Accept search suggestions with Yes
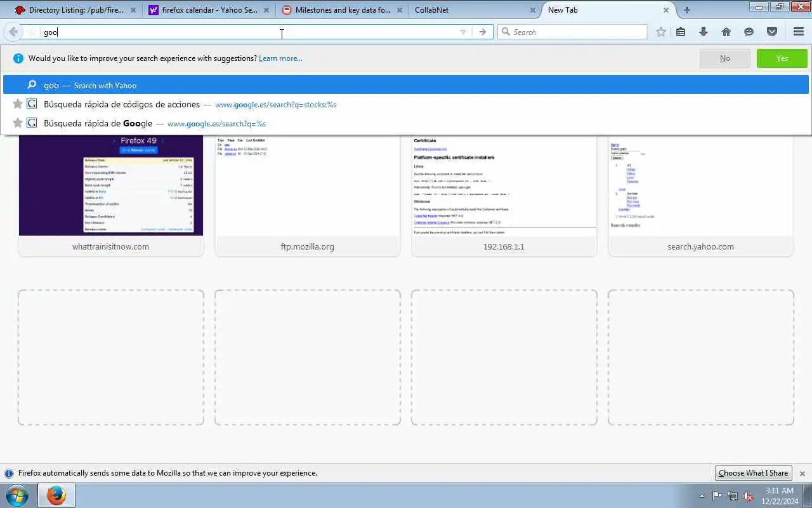Viewport: 812px width, 508px height. point(782,58)
